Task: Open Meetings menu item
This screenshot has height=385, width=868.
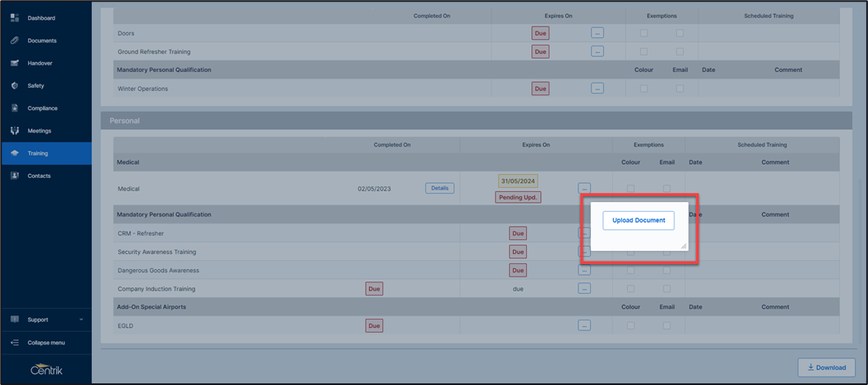Action: (39, 131)
